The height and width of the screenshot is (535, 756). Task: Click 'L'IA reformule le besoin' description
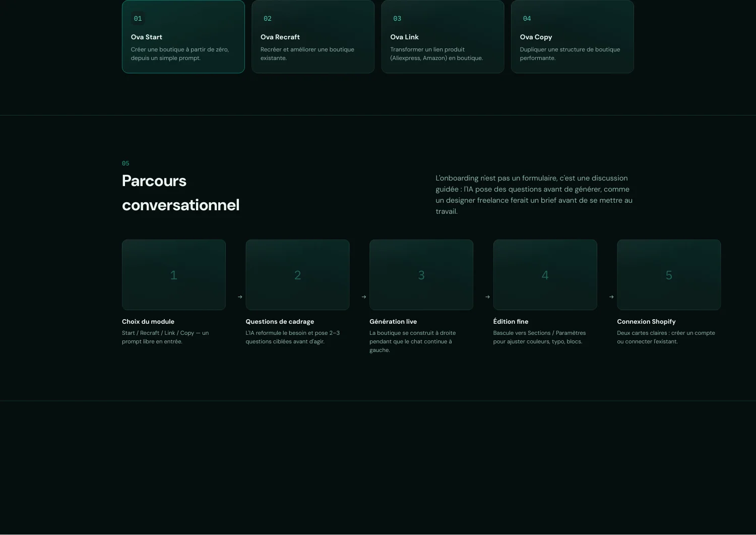point(293,337)
